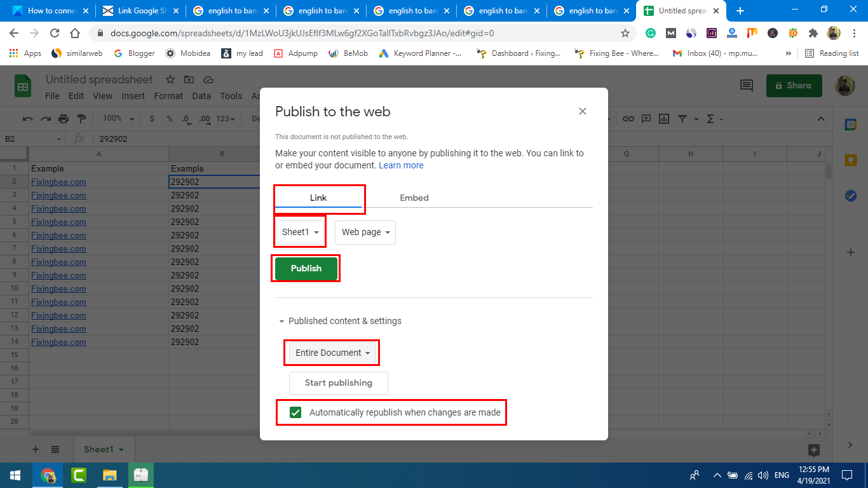Toggle Automatically republish when changes are made
The image size is (868, 488).
click(295, 412)
